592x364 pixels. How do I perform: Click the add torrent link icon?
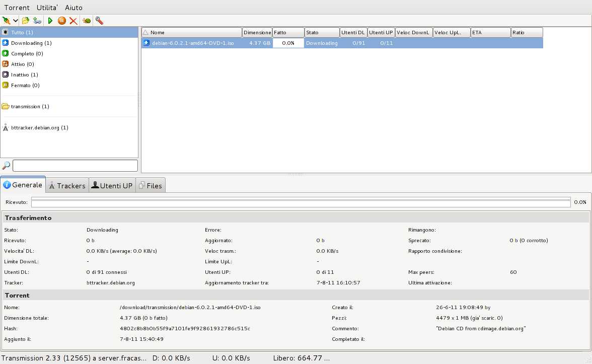tap(37, 21)
